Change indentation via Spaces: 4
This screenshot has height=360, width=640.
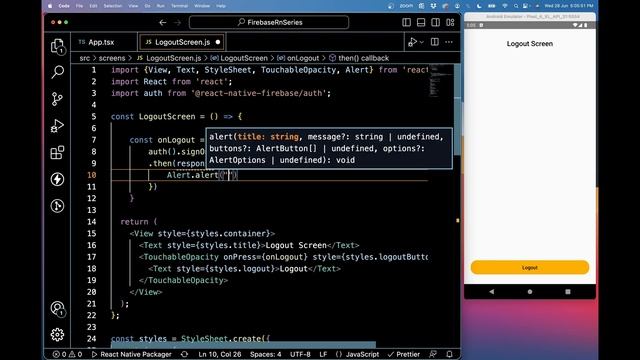(x=265, y=354)
